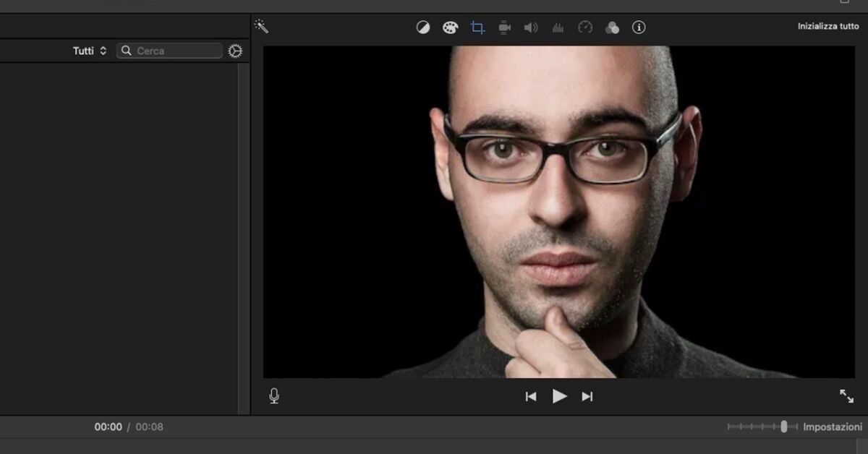Open the volume speaker tool
Screen dimensions: 868x454
(531, 27)
